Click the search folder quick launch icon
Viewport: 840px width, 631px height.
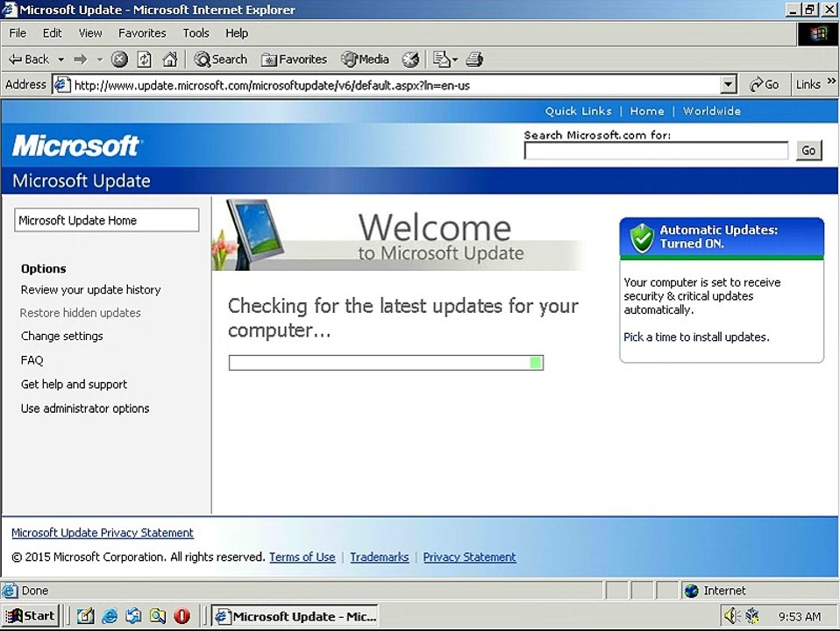pyautogui.click(x=158, y=616)
